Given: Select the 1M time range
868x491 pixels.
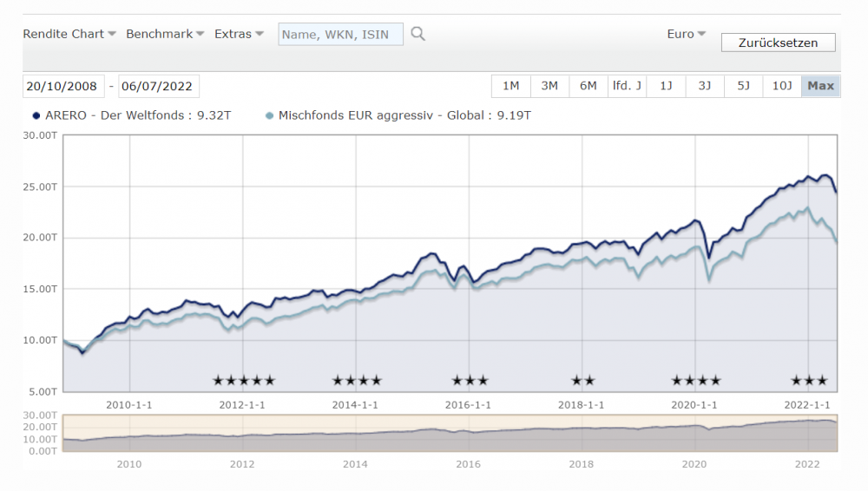Looking at the screenshot, I should (511, 86).
